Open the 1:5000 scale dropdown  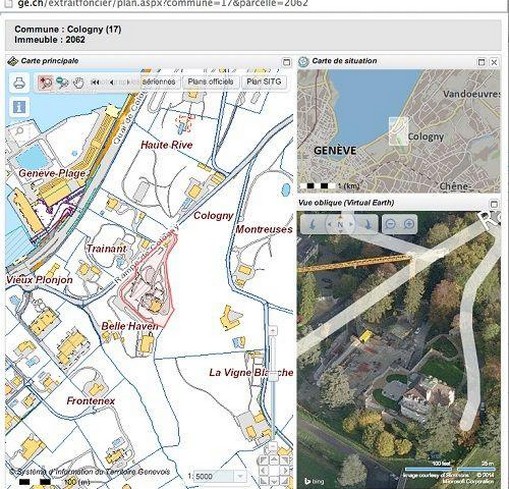tap(240, 476)
